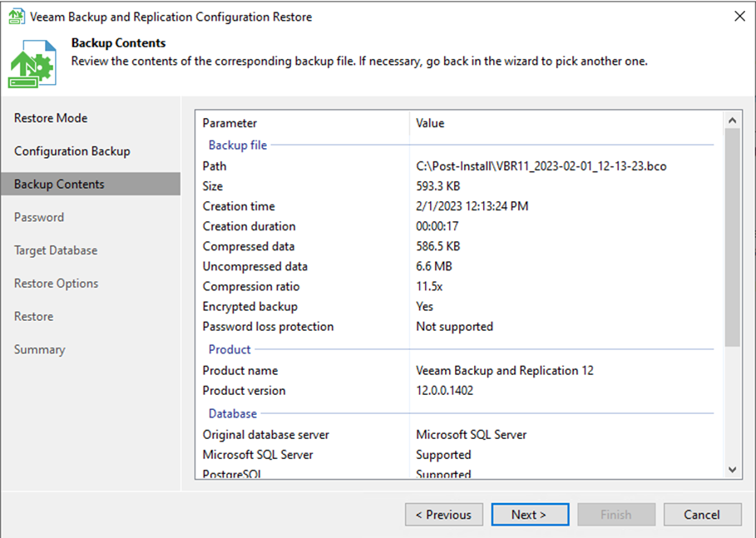Image resolution: width=756 pixels, height=538 pixels.
Task: Select the Encrypted backup row
Action: (x=457, y=307)
